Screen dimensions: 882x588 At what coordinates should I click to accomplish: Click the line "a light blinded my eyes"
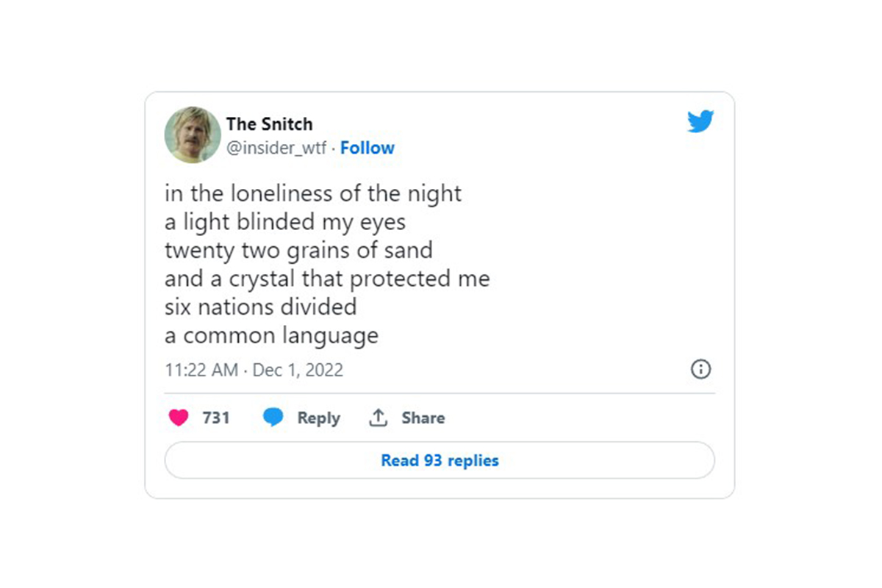point(285,221)
